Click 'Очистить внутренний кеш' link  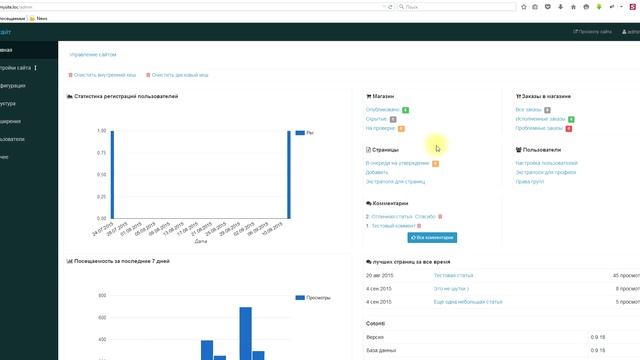[x=105, y=75]
